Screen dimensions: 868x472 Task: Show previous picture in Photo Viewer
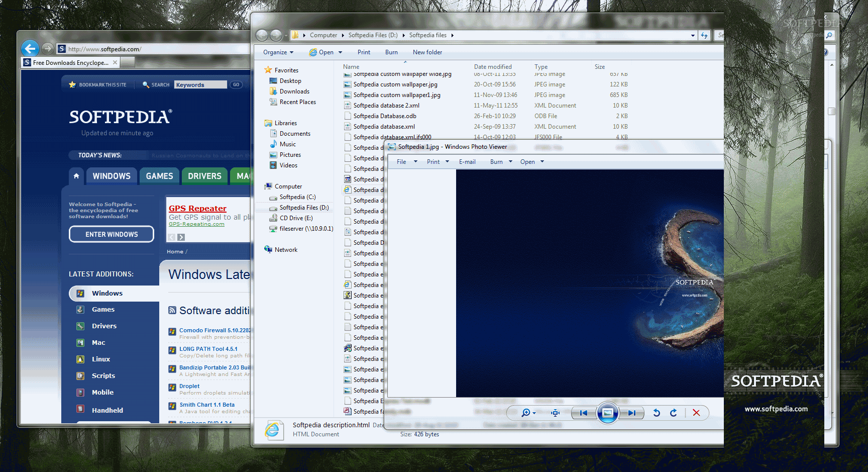point(584,413)
